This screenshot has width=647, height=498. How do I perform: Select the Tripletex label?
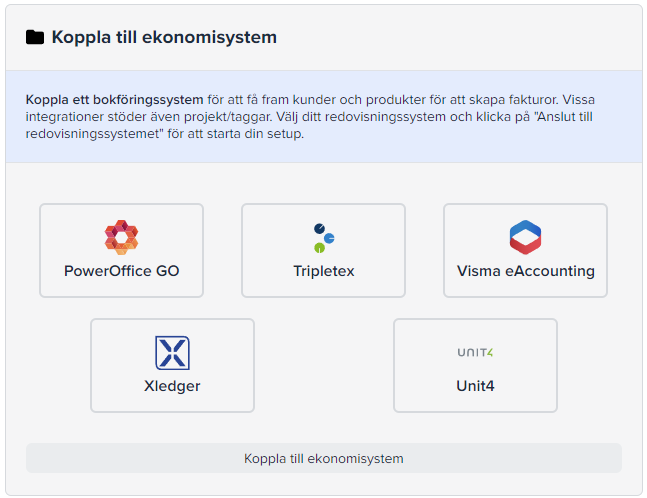click(x=324, y=271)
